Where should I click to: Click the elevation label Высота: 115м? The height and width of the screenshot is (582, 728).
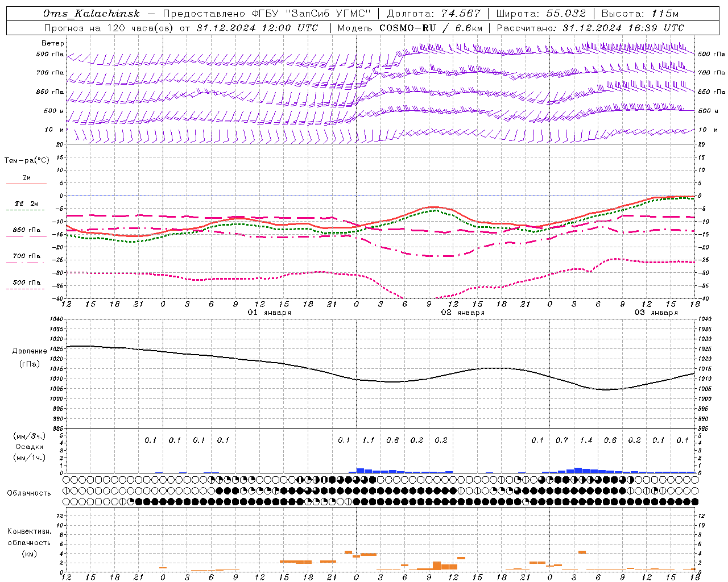coord(640,14)
